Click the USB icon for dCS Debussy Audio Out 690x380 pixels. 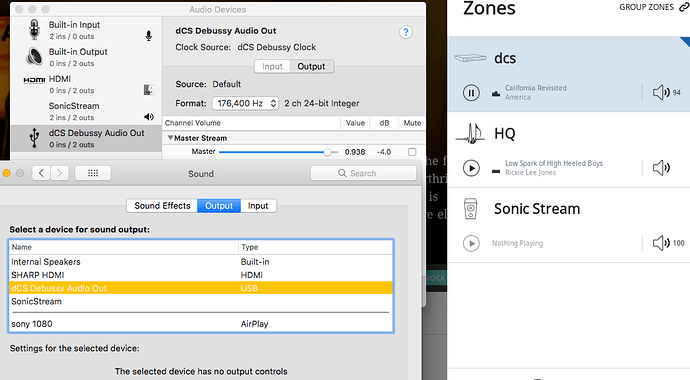coord(34,137)
